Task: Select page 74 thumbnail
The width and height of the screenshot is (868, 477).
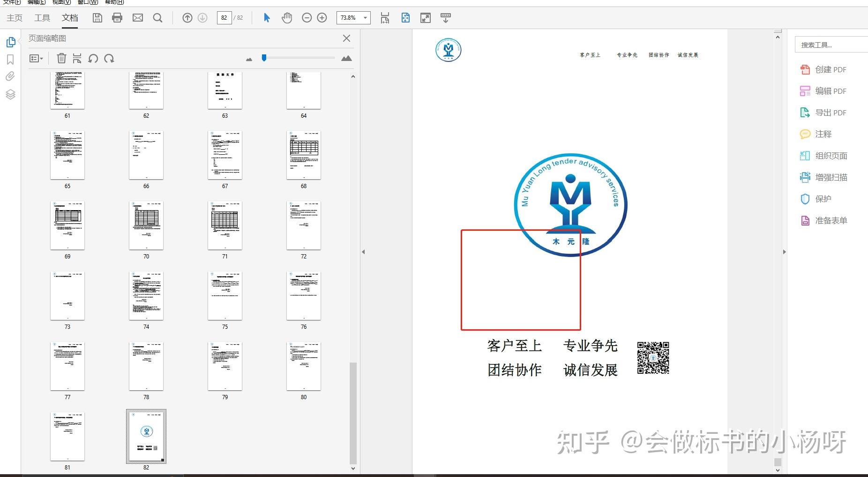Action: 146,296
